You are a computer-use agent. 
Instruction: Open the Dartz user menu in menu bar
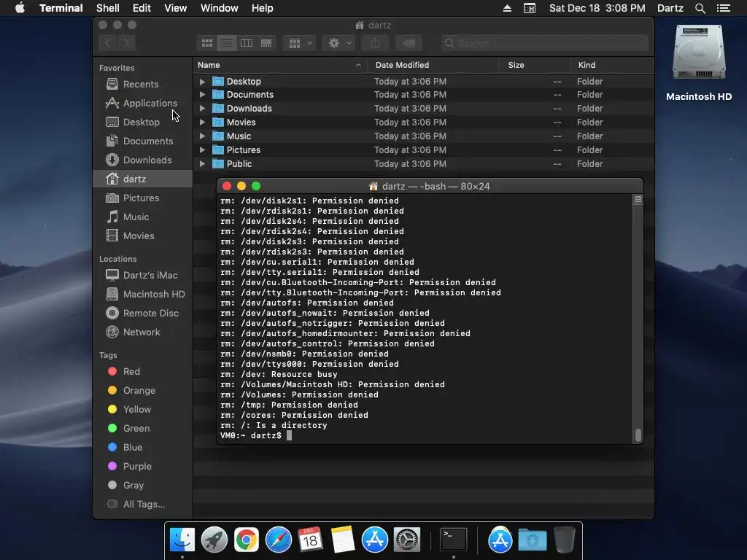click(x=670, y=8)
